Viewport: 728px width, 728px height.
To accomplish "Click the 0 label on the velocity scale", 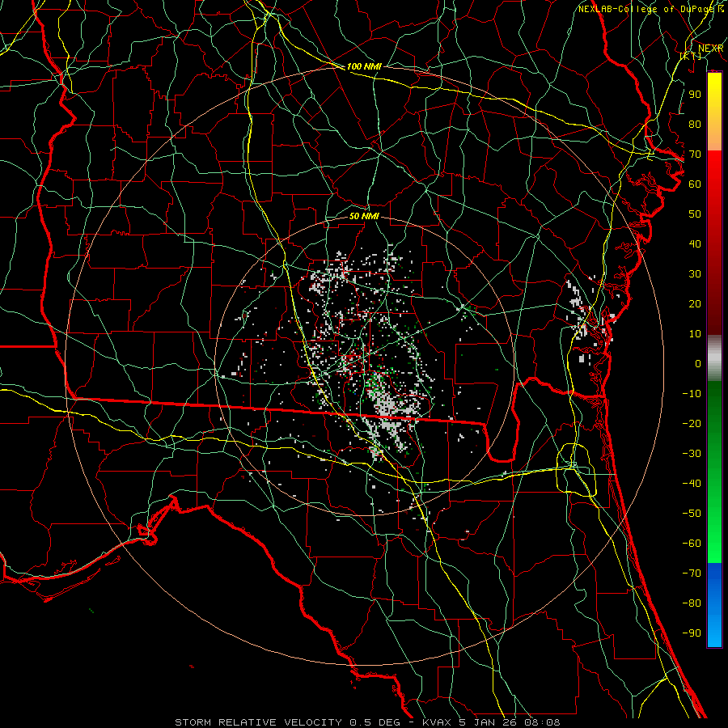I will point(698,363).
